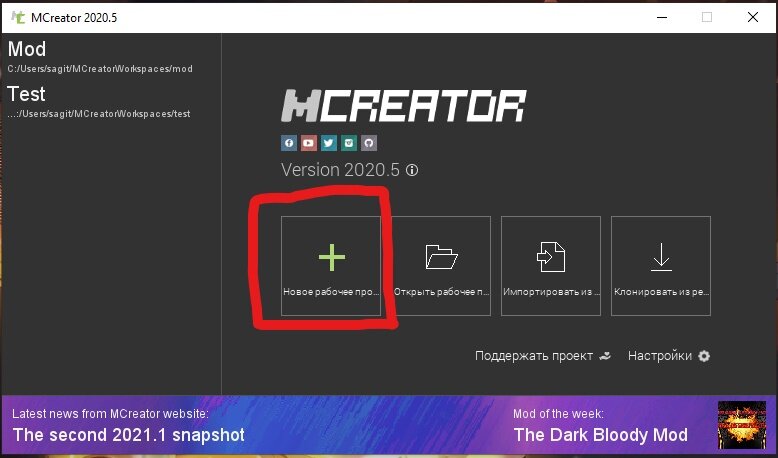This screenshot has height=458, width=778.
Task: Click 'Latest news from MCreator website' label
Action: click(110, 414)
